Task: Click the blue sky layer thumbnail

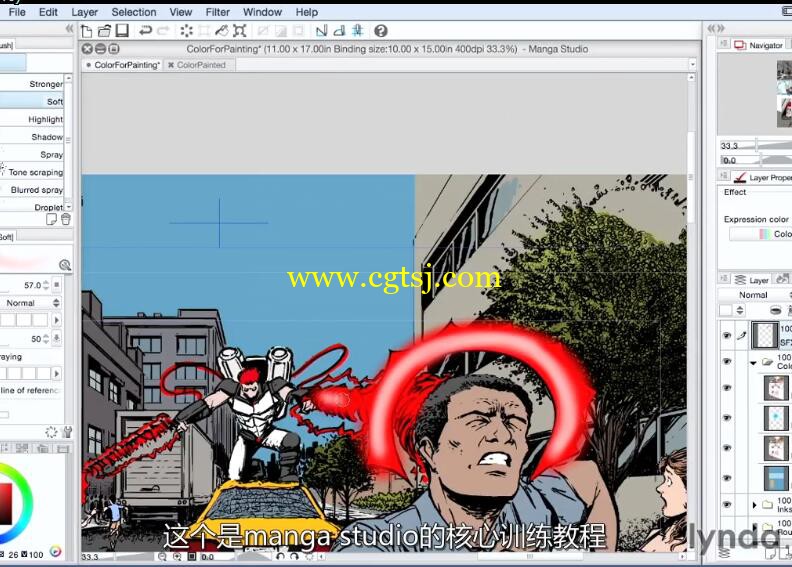Action: click(x=775, y=478)
